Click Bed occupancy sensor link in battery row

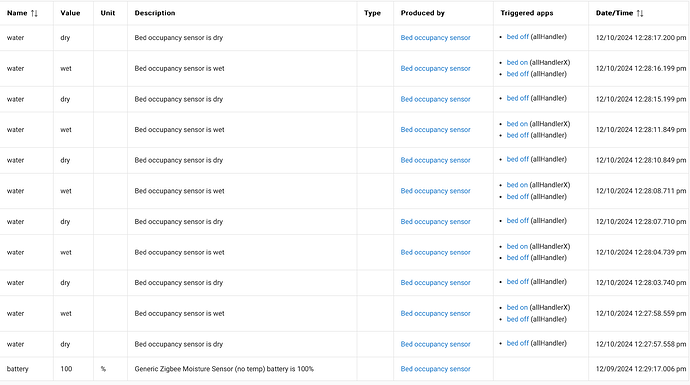pyautogui.click(x=435, y=369)
